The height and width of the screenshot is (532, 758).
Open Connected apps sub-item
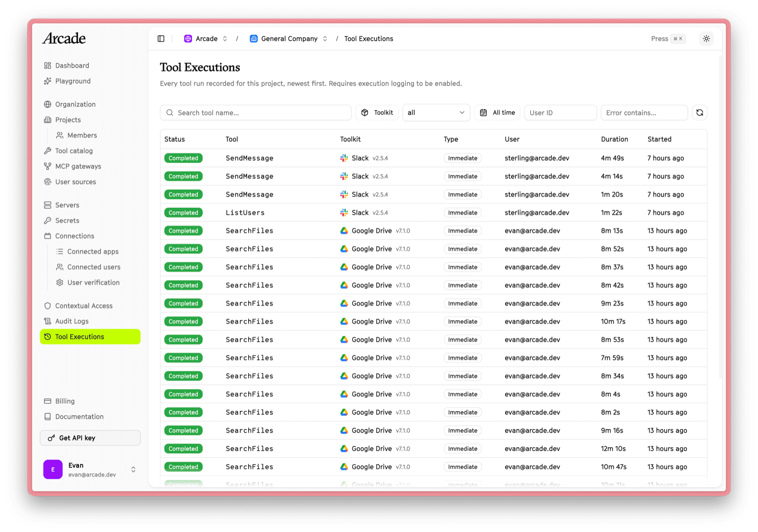tap(93, 252)
